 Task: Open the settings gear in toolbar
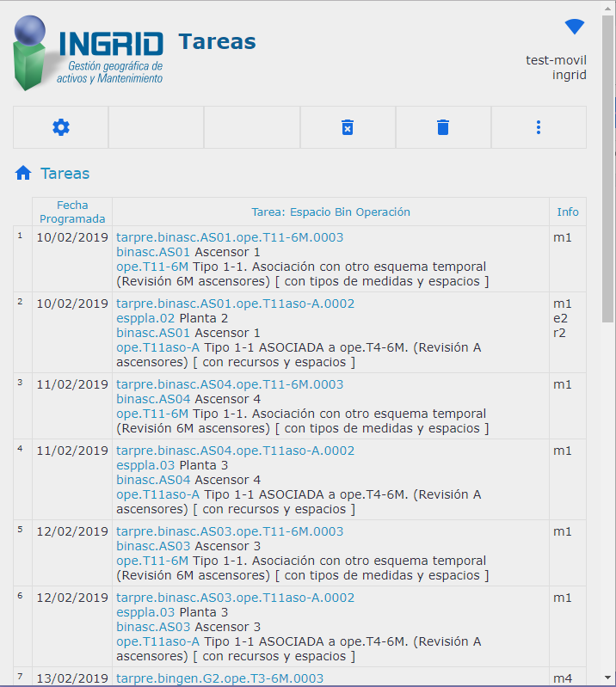coord(61,127)
